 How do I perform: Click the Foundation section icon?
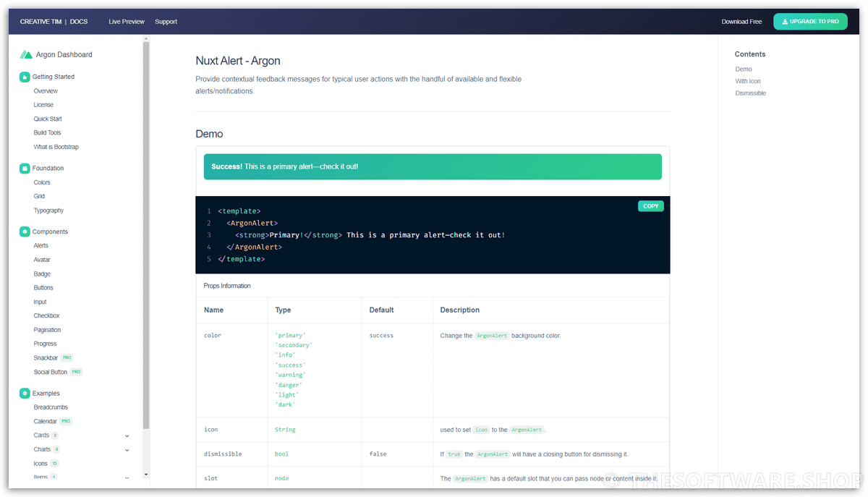pos(25,168)
